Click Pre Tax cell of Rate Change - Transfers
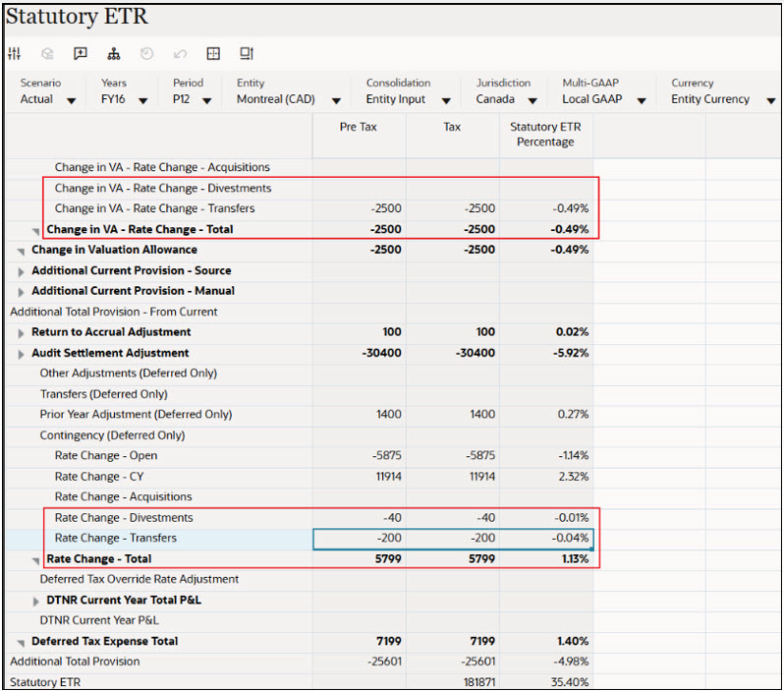Viewport: 784px width, 691px height. [360, 539]
